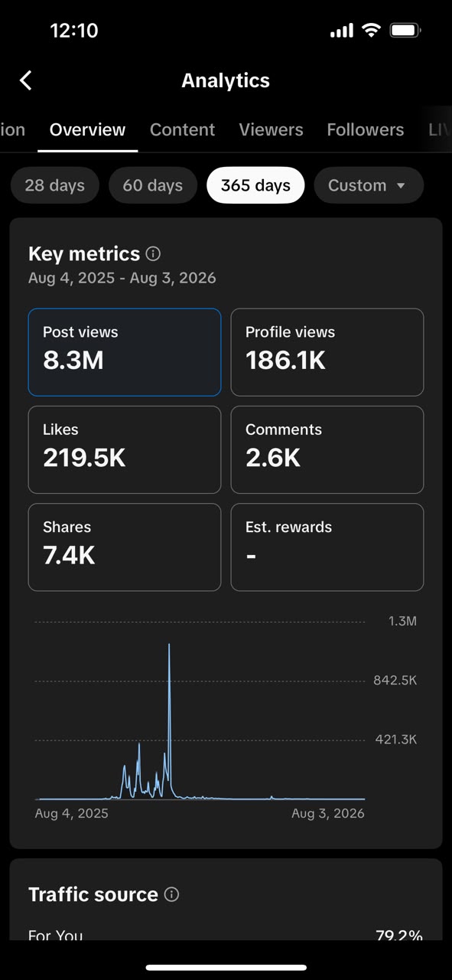Open the Followers tab
Image resolution: width=452 pixels, height=980 pixels.
click(366, 130)
